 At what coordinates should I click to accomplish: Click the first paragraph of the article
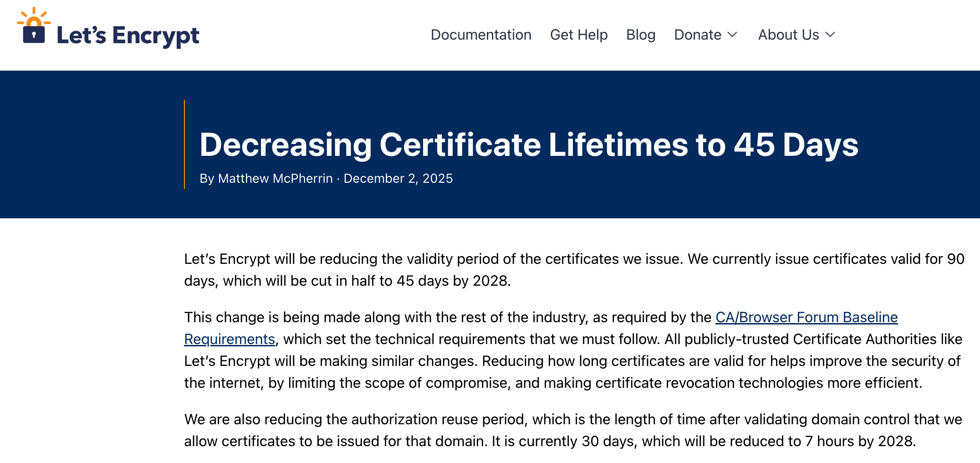click(546, 269)
